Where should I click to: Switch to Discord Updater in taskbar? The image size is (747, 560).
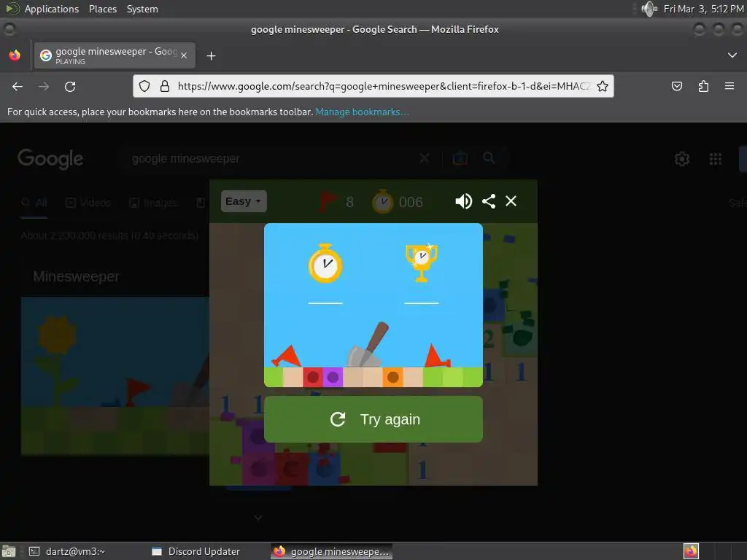point(196,551)
